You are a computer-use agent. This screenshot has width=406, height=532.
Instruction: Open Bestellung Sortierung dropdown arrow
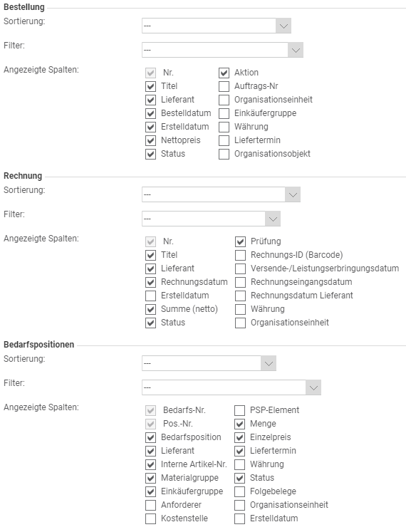pyautogui.click(x=283, y=26)
